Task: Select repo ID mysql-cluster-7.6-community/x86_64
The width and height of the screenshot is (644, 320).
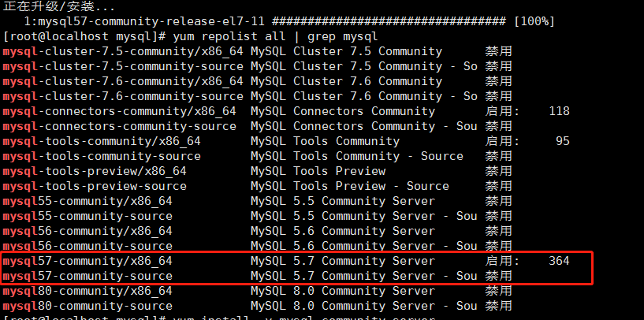Action: [x=123, y=81]
